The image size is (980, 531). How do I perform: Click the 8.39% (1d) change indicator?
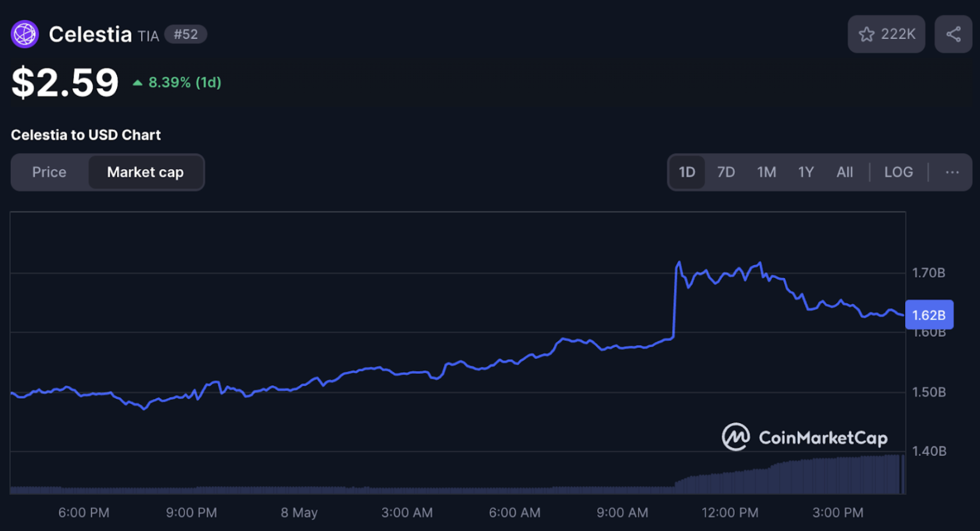pos(177,83)
